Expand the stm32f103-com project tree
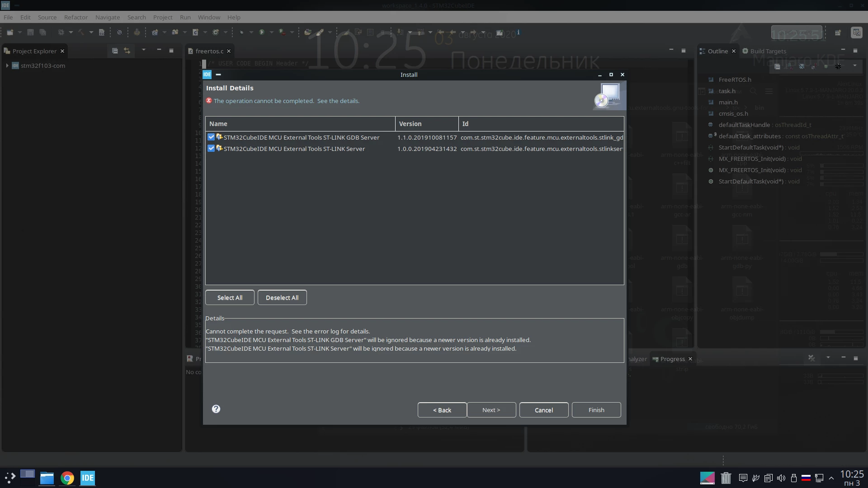868x488 pixels. tap(7, 66)
